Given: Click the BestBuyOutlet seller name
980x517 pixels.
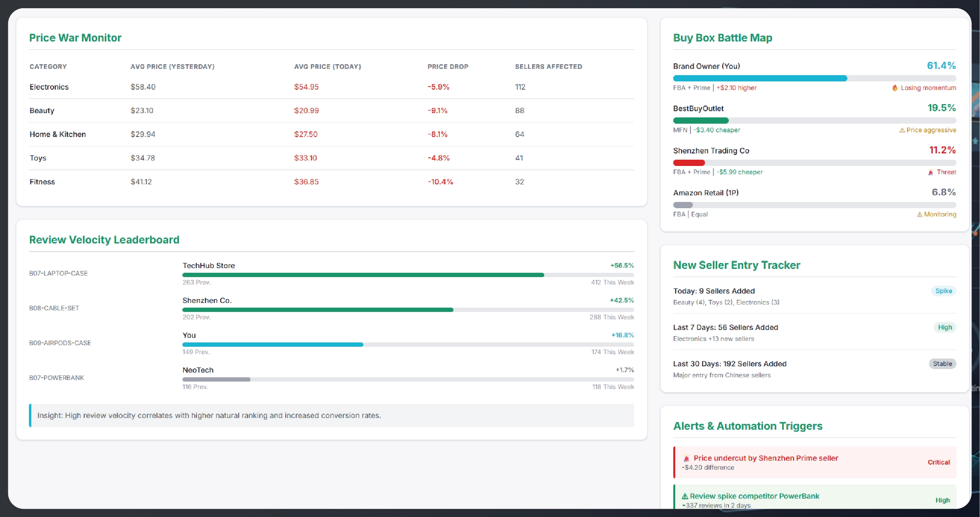Looking at the screenshot, I should tap(698, 108).
